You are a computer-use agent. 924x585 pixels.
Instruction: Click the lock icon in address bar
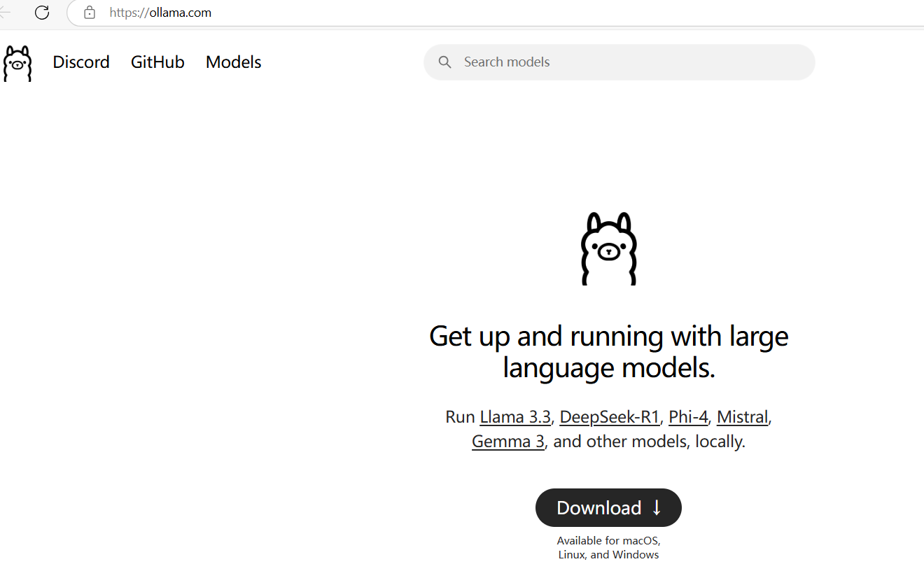click(89, 13)
